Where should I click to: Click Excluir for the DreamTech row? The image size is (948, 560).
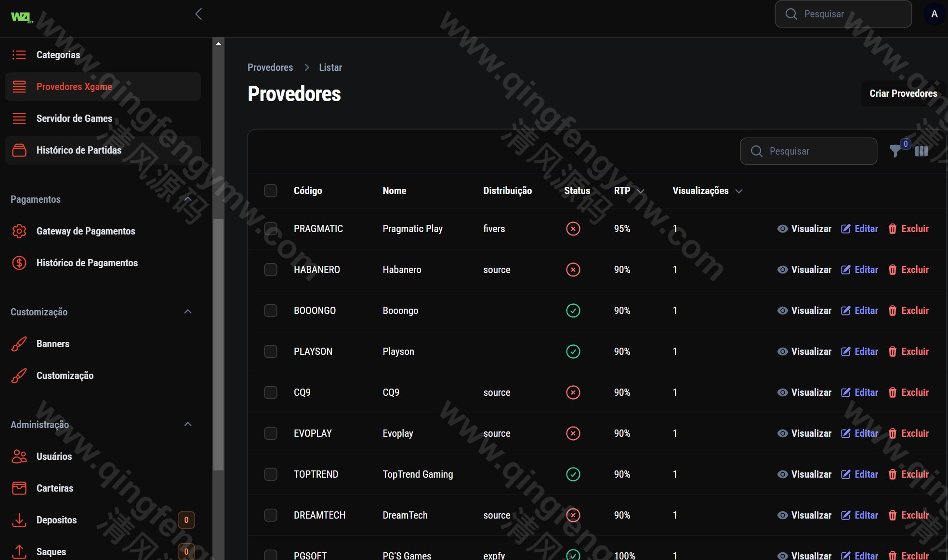[x=908, y=515]
